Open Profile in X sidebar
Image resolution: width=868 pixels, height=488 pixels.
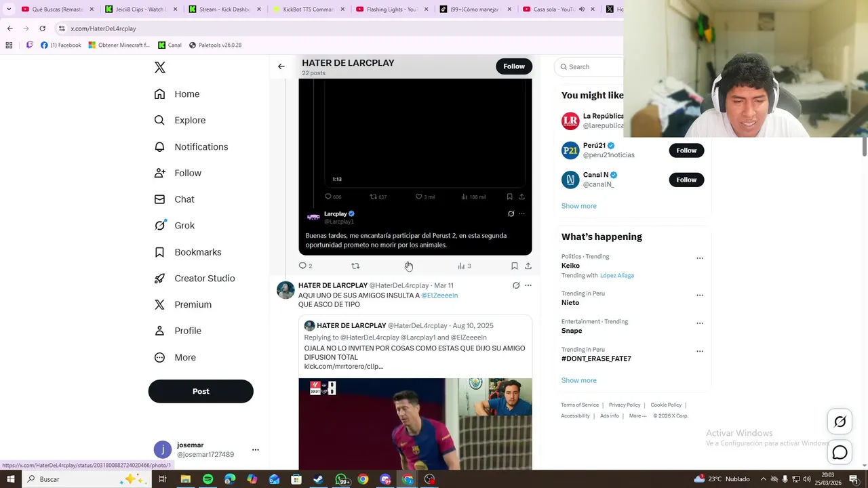pyautogui.click(x=178, y=331)
